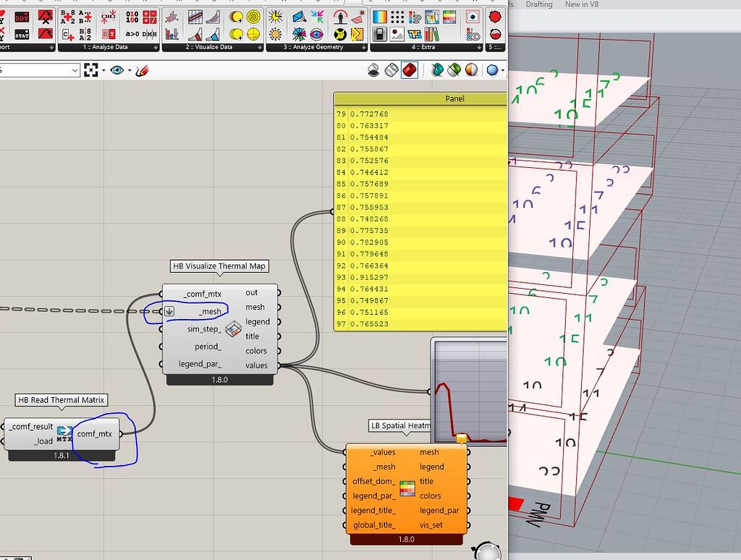The image size is (741, 560).
Task: Toggle the preview eye icon in canvas toolbar
Action: tap(117, 69)
